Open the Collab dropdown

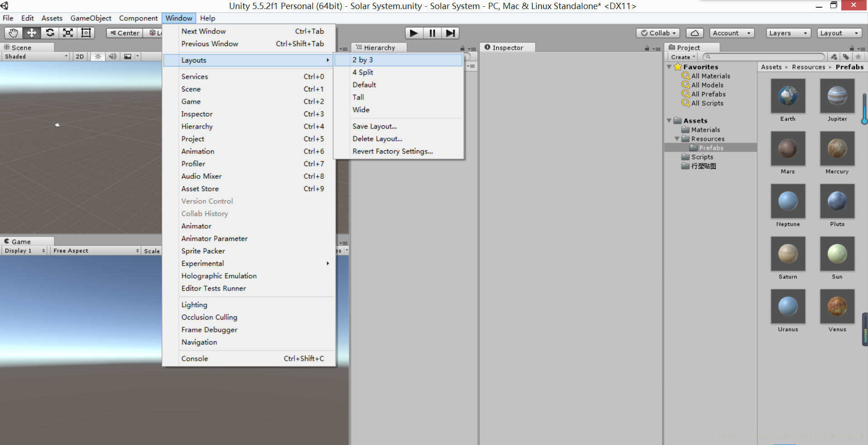[658, 33]
